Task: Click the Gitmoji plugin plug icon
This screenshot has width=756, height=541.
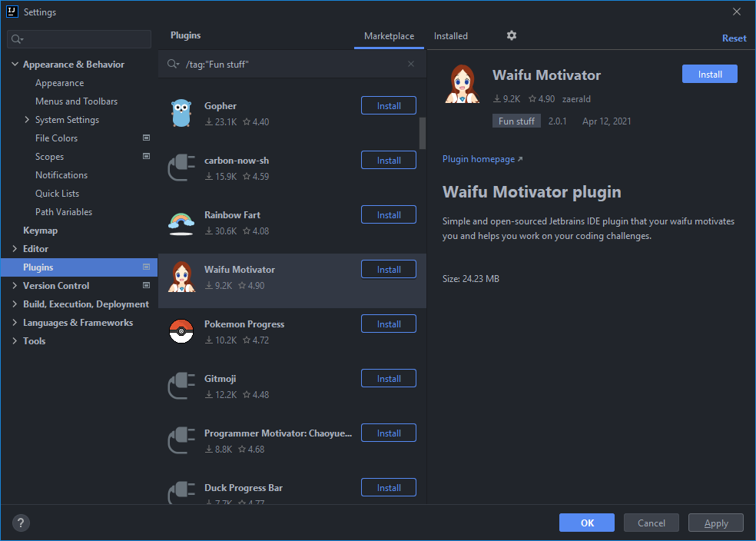Action: tap(181, 387)
